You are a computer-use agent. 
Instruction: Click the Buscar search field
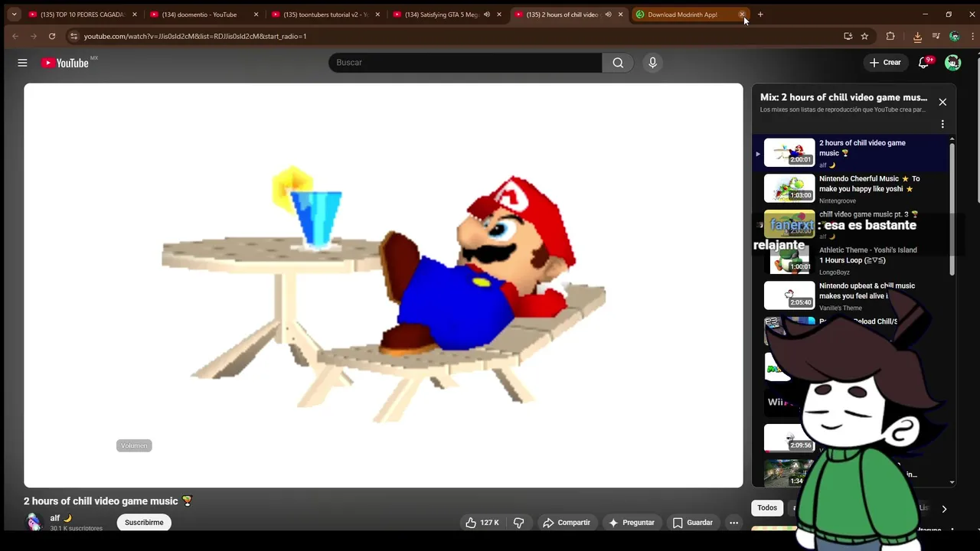pyautogui.click(x=465, y=63)
